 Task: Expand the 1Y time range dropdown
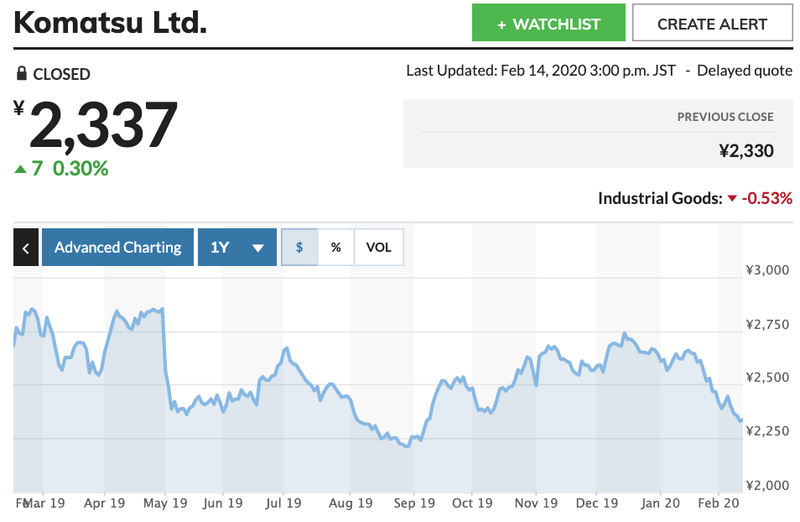[x=237, y=247]
